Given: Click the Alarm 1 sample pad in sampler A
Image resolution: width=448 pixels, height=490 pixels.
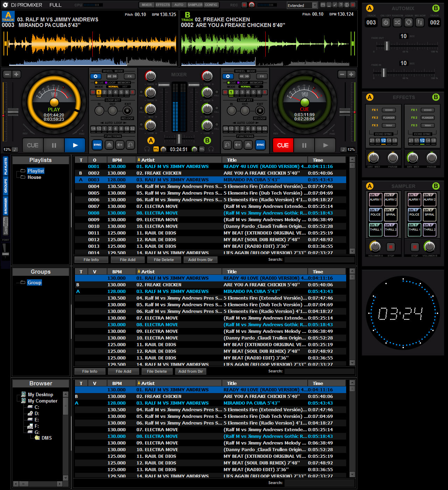Looking at the screenshot, I should click(x=375, y=199).
